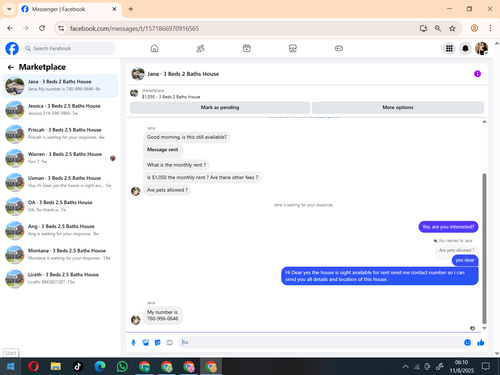The image size is (500, 375).
Task: Click the chat scrollbar thumb
Action: coord(484,249)
